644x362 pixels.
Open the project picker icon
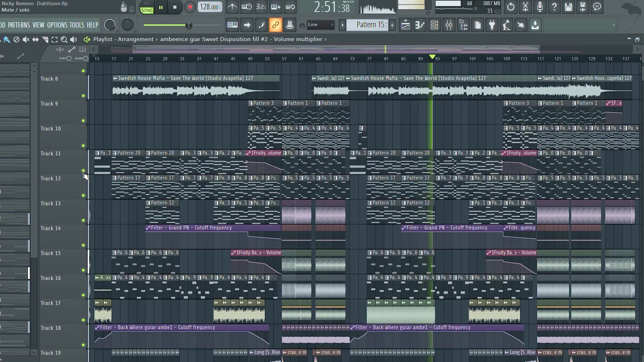pos(478,25)
